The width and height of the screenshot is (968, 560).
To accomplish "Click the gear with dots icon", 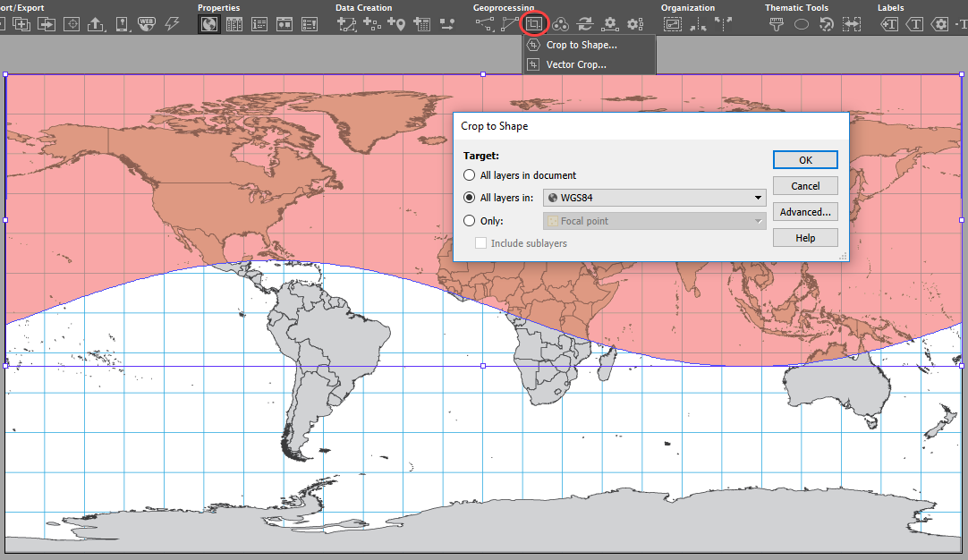I will point(635,24).
